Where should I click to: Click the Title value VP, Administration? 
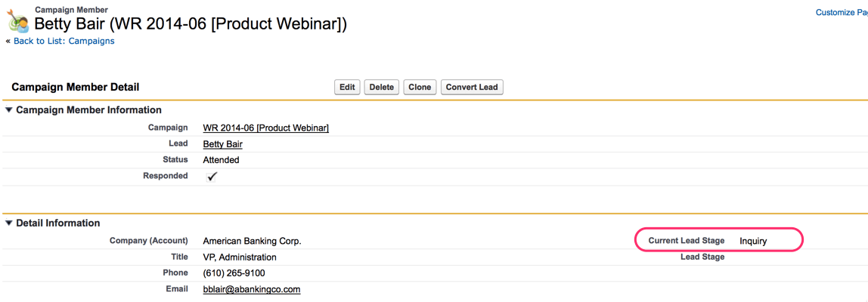click(240, 257)
